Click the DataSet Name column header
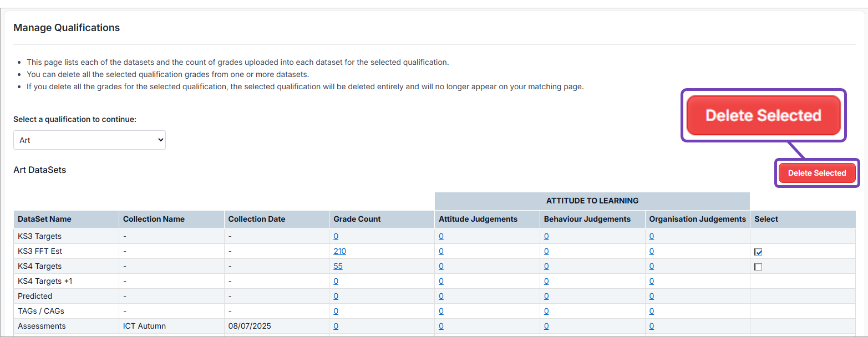The image size is (868, 337). point(44,219)
